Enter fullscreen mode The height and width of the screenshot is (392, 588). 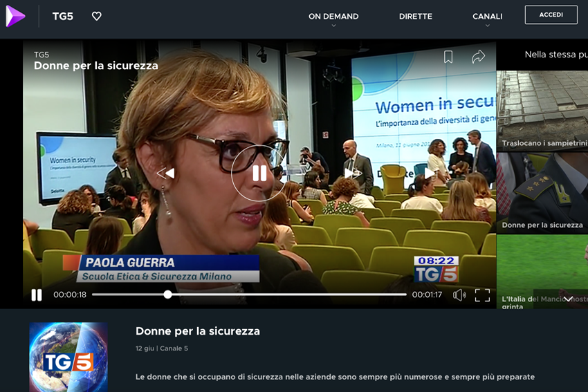[482, 295]
